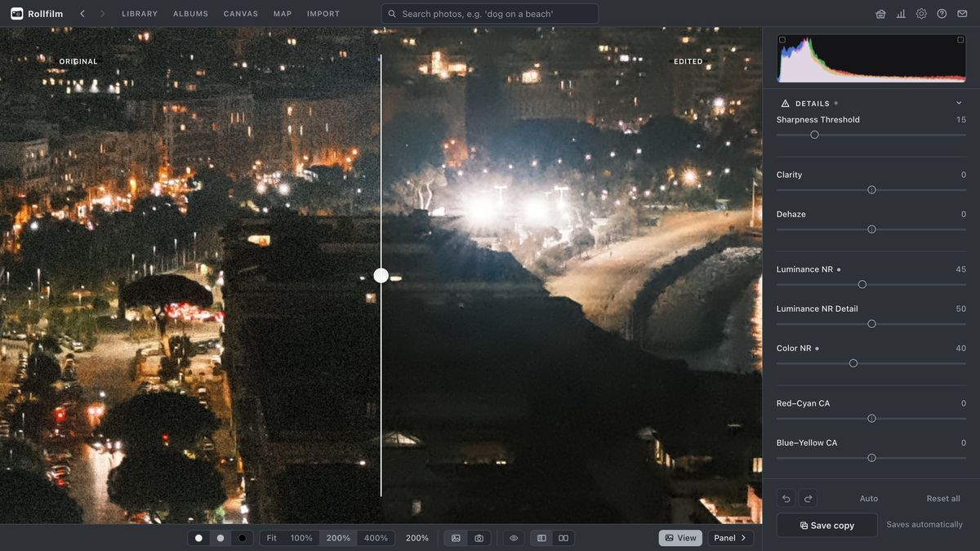Viewport: 980px width, 551px height.
Task: Click the Auto button
Action: [x=869, y=499]
